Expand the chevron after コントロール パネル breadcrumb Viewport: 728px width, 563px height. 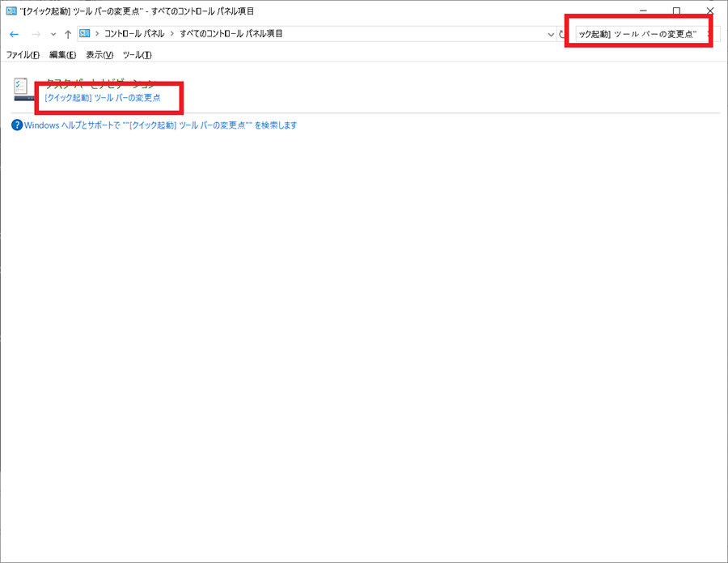(x=172, y=34)
